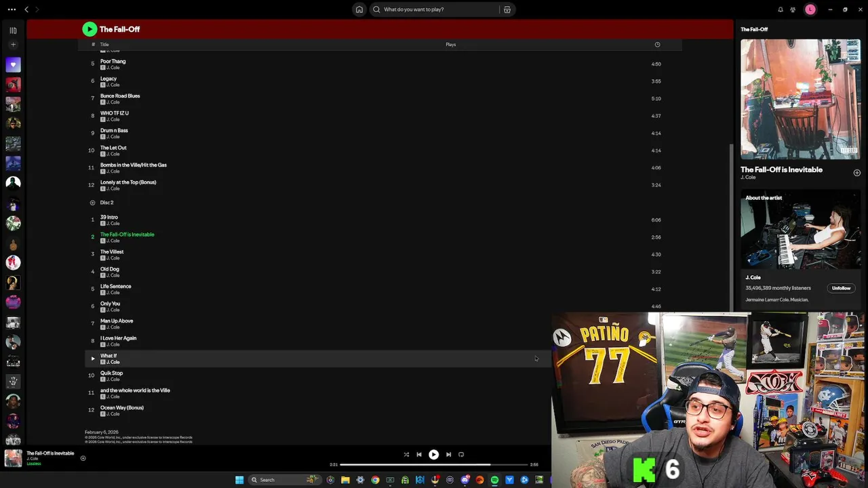
Task: Open the Browse icon in the search bar
Action: pyautogui.click(x=507, y=9)
